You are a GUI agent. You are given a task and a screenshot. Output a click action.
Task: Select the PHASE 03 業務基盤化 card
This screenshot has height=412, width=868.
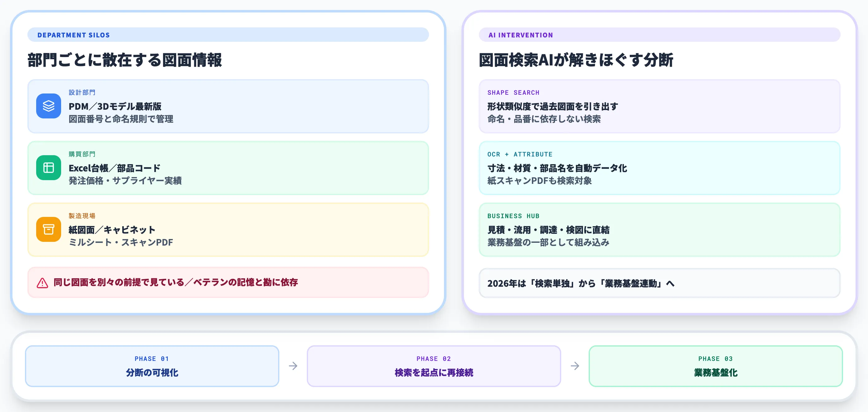[716, 366]
